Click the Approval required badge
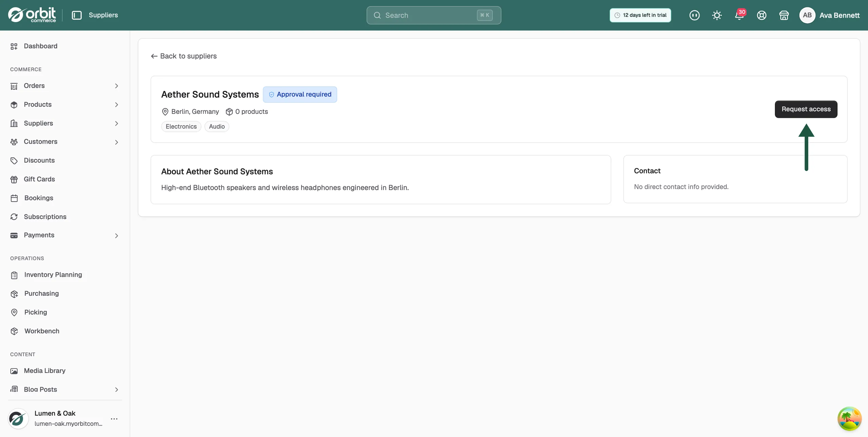868x437 pixels. pyautogui.click(x=300, y=94)
